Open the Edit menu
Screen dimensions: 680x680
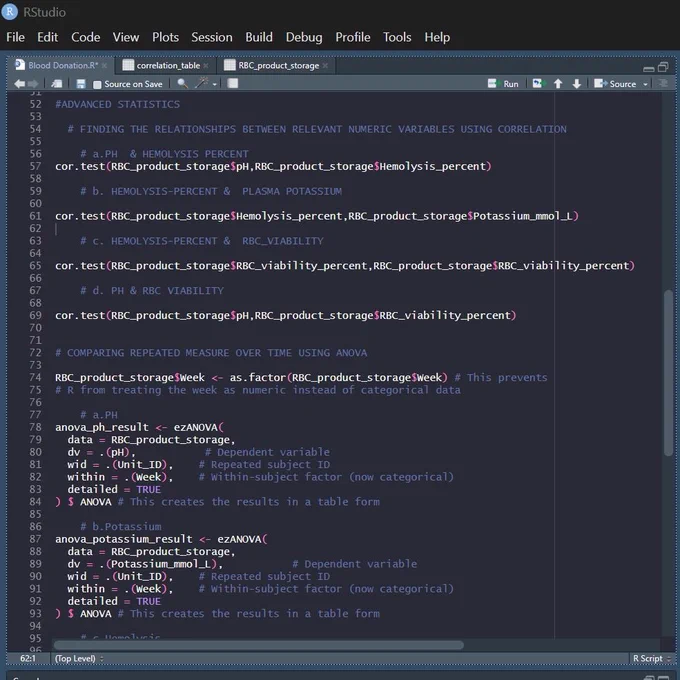[47, 37]
